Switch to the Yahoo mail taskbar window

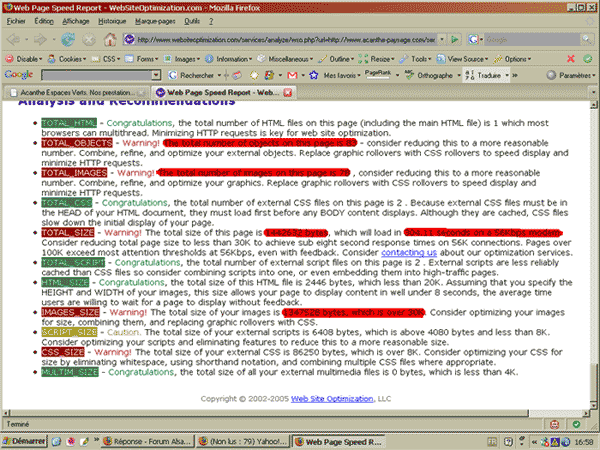click(x=243, y=442)
